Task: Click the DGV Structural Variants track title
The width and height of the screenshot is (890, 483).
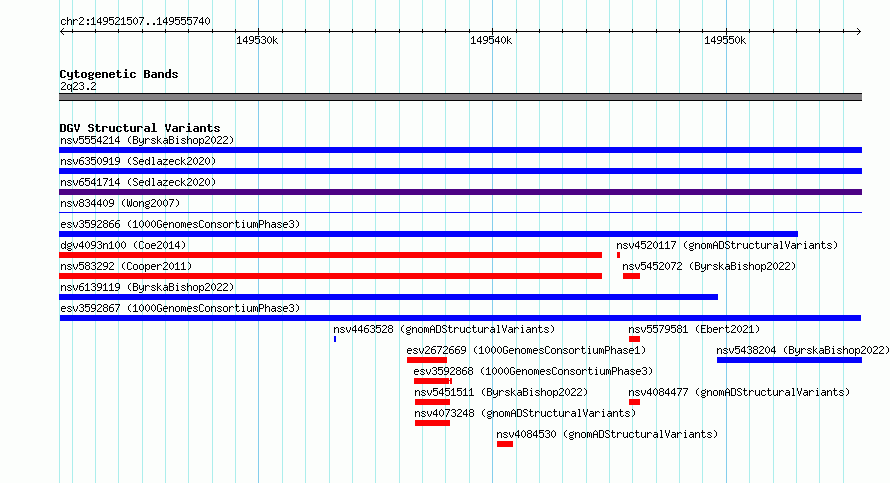Action: pos(140,128)
